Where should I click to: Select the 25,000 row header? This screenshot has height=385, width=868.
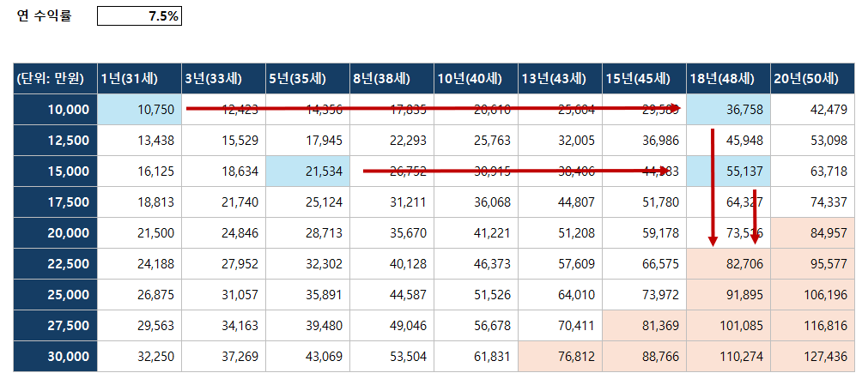(55, 295)
